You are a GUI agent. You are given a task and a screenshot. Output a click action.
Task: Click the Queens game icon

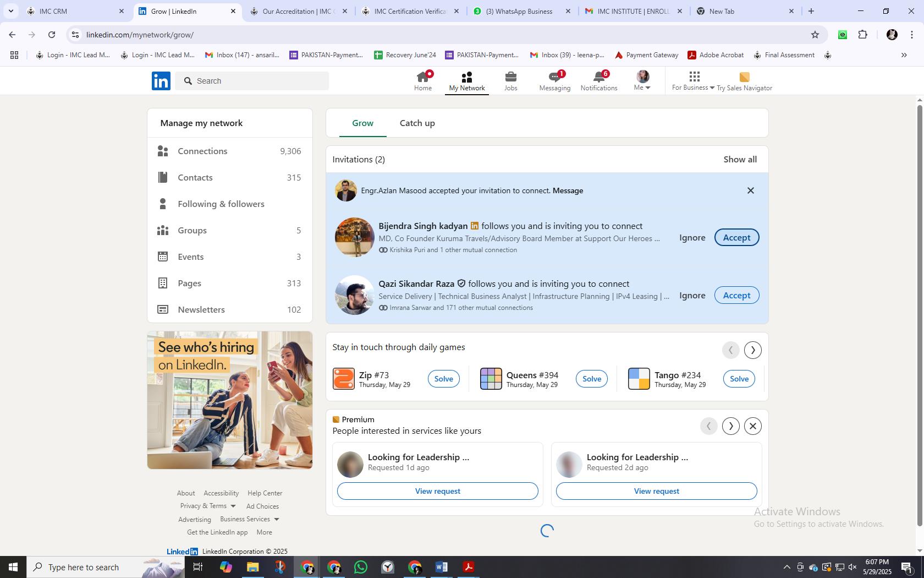(x=491, y=379)
